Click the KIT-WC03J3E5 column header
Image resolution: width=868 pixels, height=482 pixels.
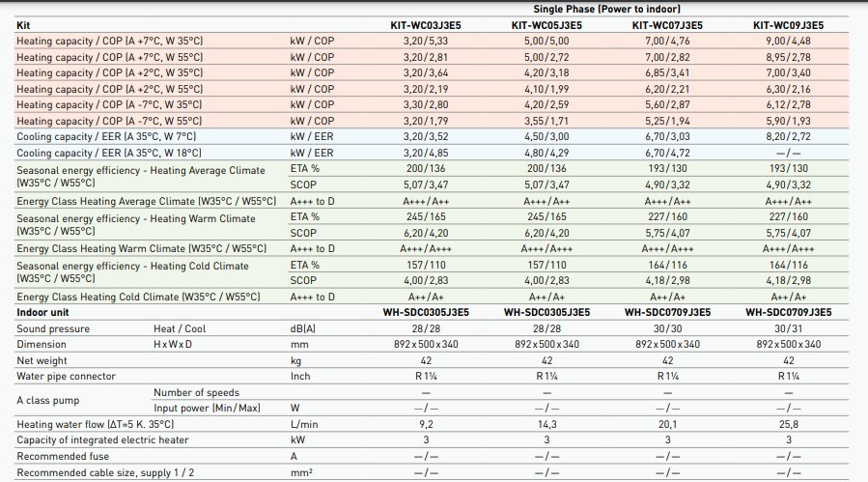click(x=426, y=25)
